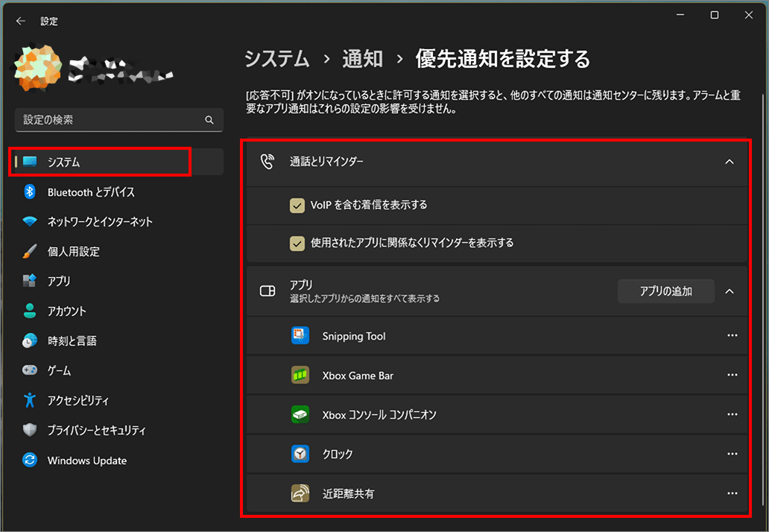Go to 個人用設定 in the sidebar
Screen dimensions: 769x532
click(x=118, y=251)
